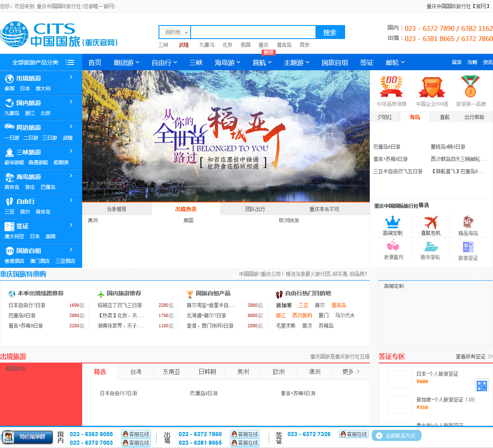The width and height of the screenshot is (493, 448).
Task: Switch to the 重庆非去不可 tab
Action: click(324, 209)
